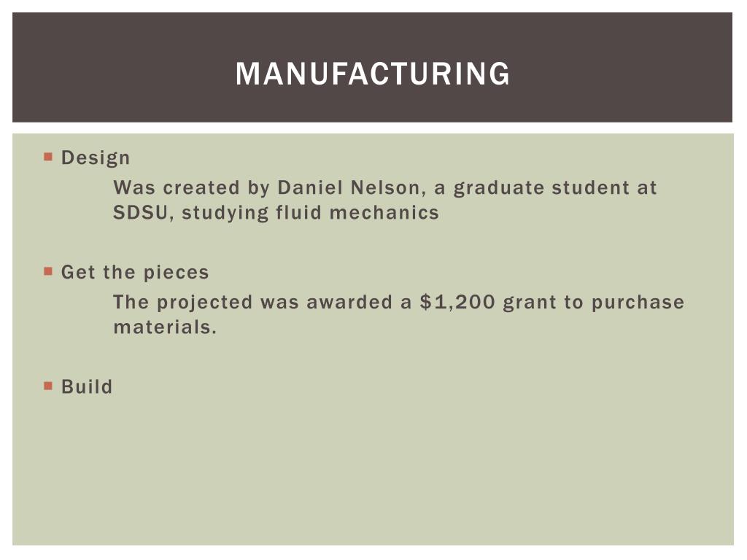The height and width of the screenshot is (560, 747).
Task: Click the orange bullet beside Get the pieces
Action: (x=48, y=271)
